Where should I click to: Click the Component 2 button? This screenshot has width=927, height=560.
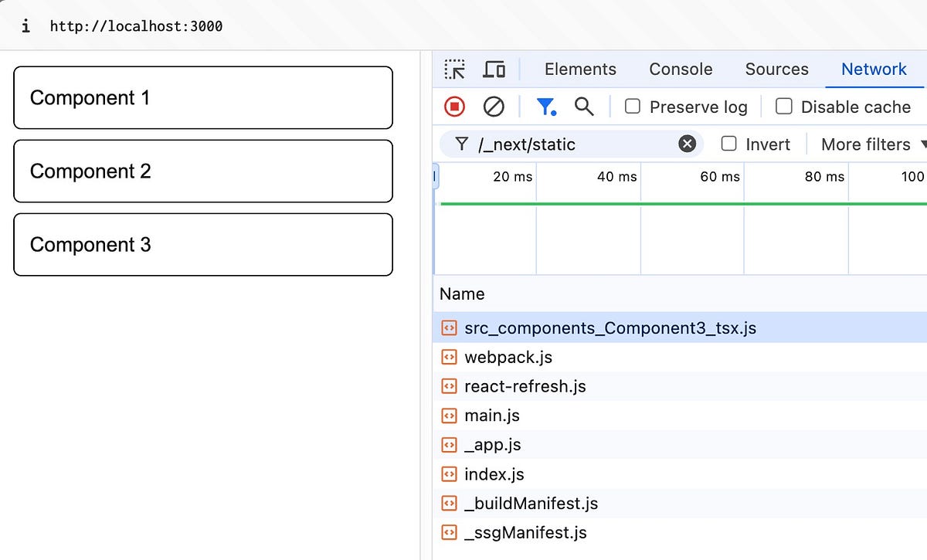tap(202, 171)
